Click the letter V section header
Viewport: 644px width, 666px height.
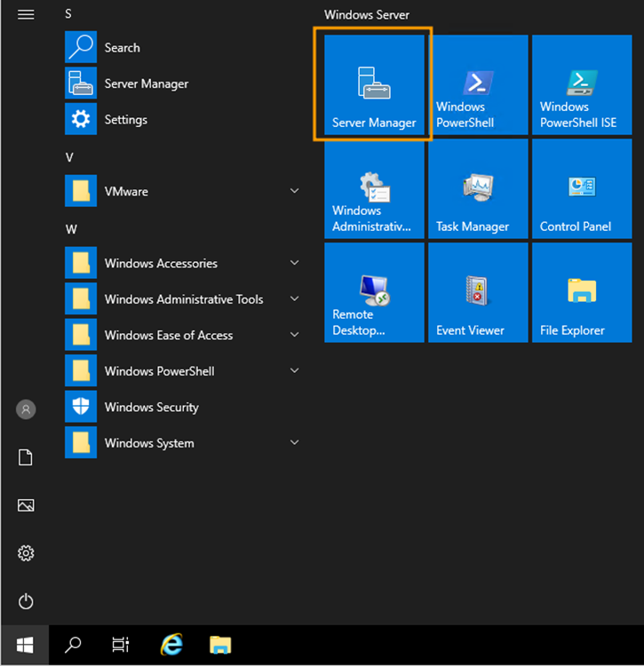pyautogui.click(x=69, y=157)
